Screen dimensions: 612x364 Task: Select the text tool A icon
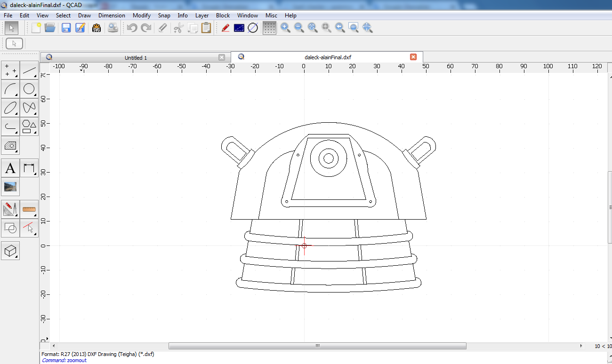pyautogui.click(x=11, y=168)
